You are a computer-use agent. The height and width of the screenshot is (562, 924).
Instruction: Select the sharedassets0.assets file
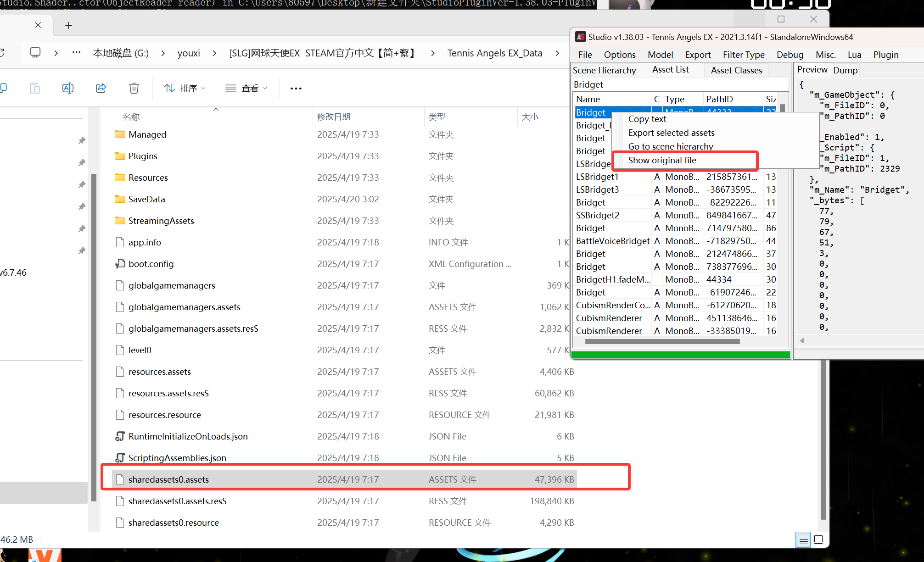pyautogui.click(x=344, y=479)
